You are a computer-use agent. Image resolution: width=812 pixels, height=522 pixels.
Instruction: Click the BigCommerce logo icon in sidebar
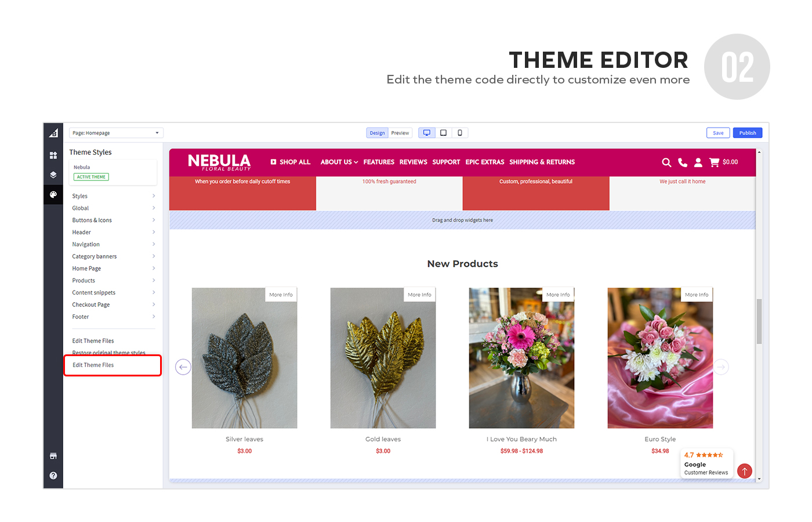pyautogui.click(x=53, y=133)
